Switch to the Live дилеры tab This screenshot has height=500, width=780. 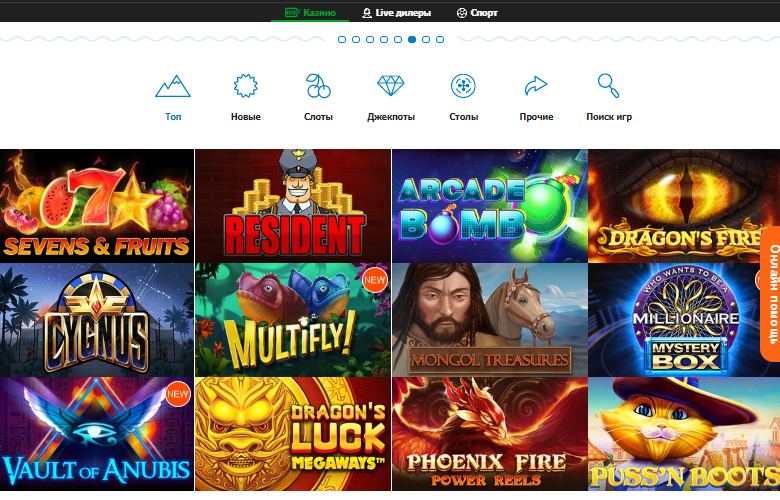click(396, 12)
